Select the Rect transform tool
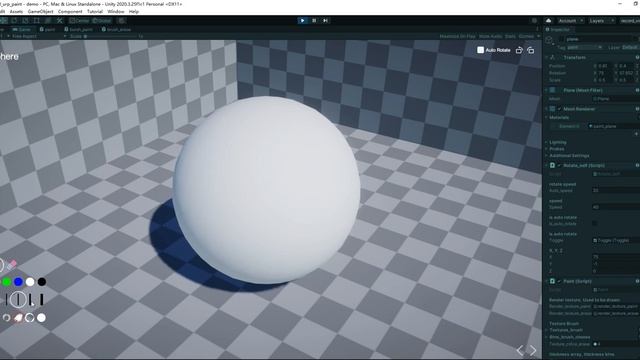The width and height of the screenshot is (640, 360). point(37,20)
